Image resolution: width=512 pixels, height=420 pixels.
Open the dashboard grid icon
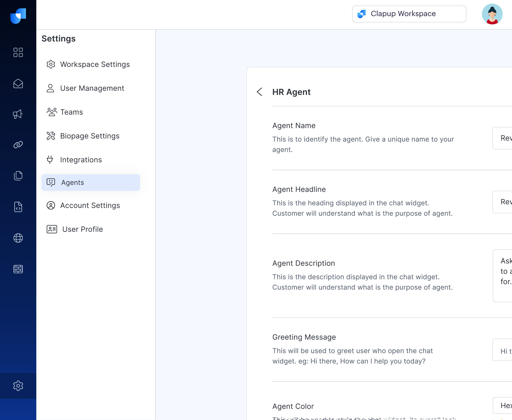18,52
